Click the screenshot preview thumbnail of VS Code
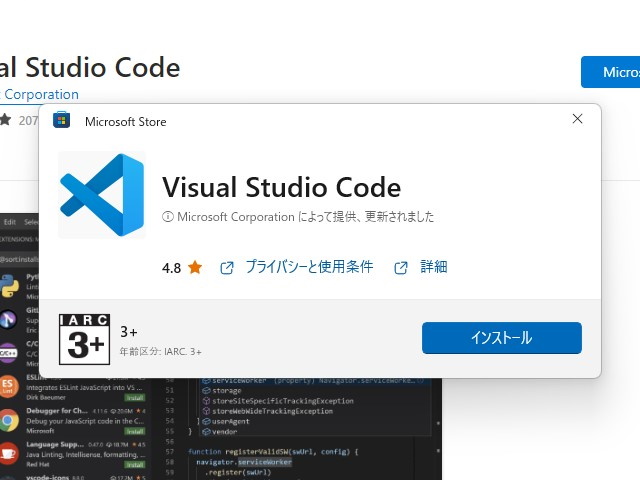The width and height of the screenshot is (640, 480). (221, 429)
